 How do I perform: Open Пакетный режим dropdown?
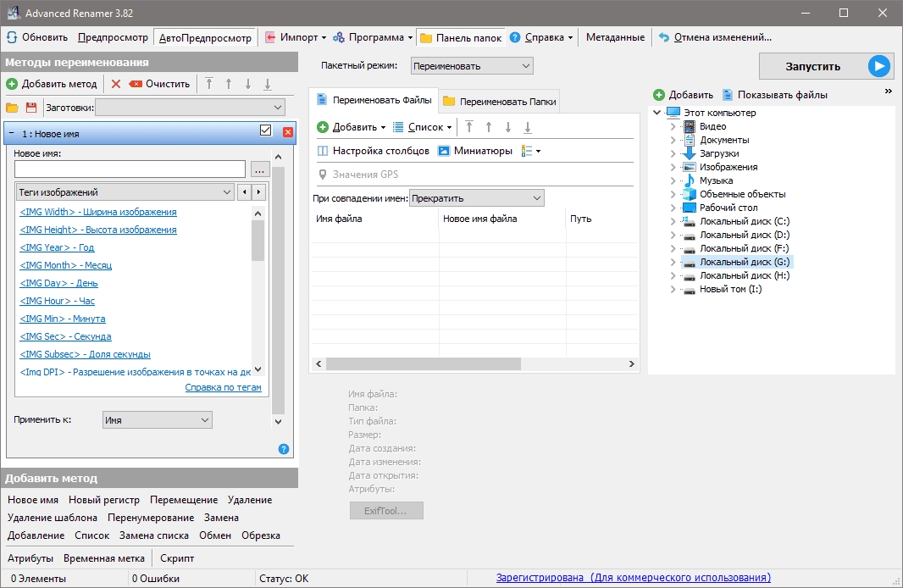point(472,65)
